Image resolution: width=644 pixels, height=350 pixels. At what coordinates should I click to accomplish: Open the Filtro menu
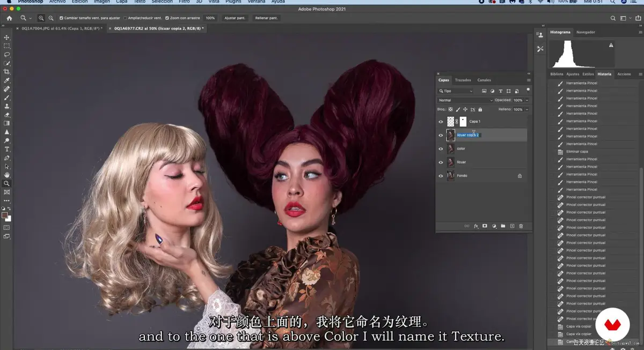pos(184,2)
